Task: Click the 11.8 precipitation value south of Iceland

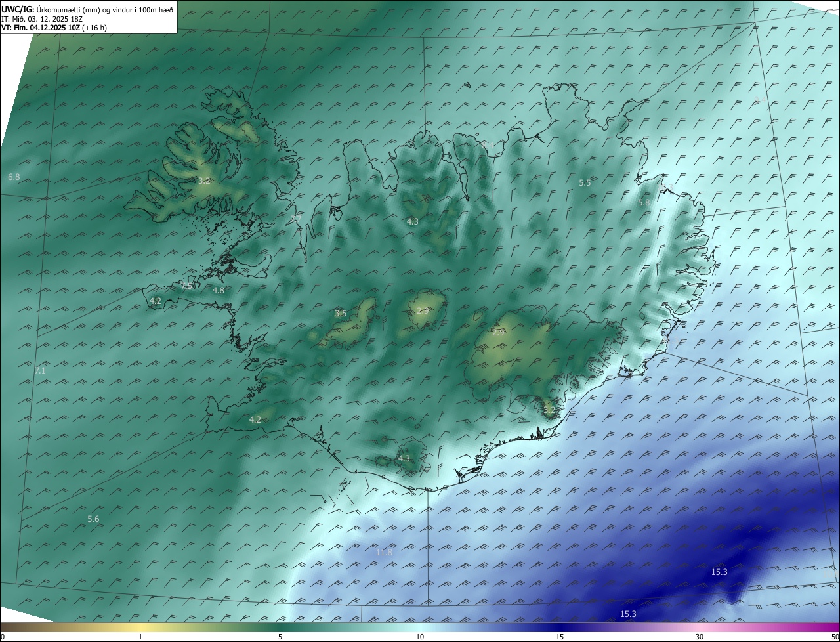Action: coord(384,553)
